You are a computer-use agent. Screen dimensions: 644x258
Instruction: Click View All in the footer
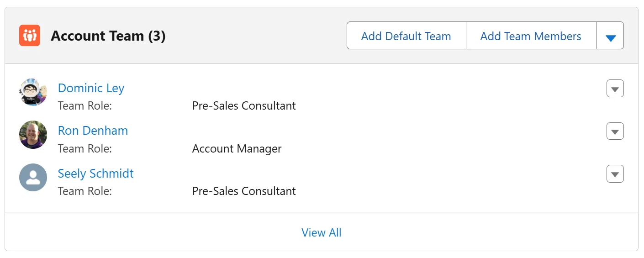[321, 232]
